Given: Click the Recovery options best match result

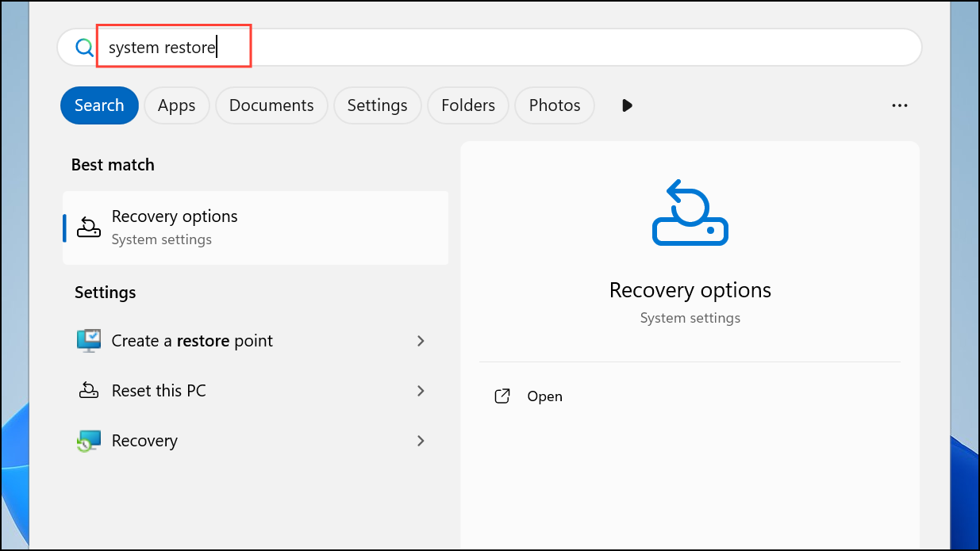Looking at the screenshot, I should [256, 228].
